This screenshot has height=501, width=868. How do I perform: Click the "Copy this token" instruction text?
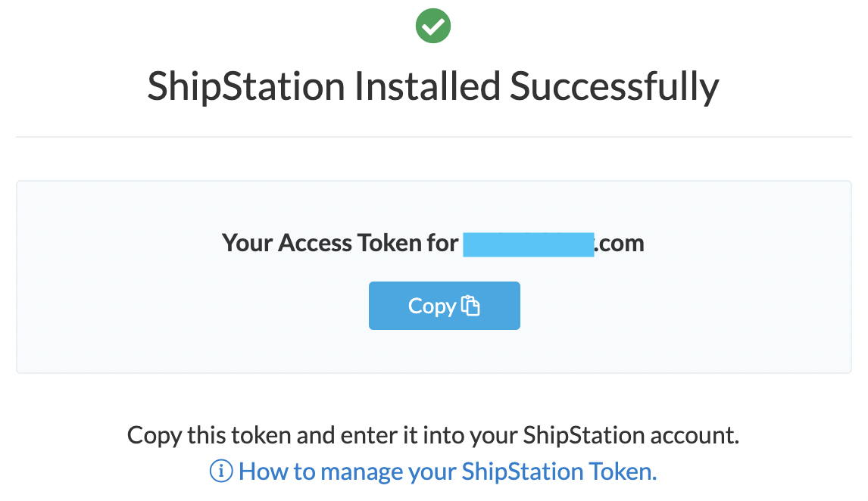click(x=433, y=435)
